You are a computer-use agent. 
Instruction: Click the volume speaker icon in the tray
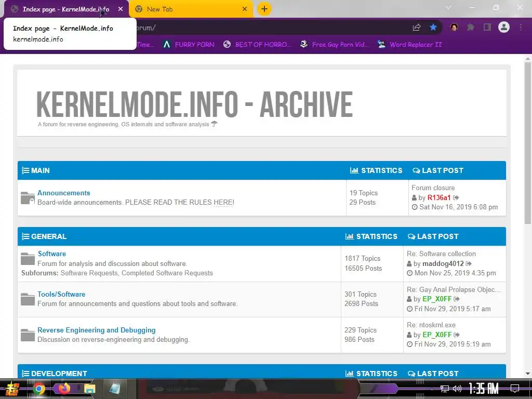pos(457,389)
